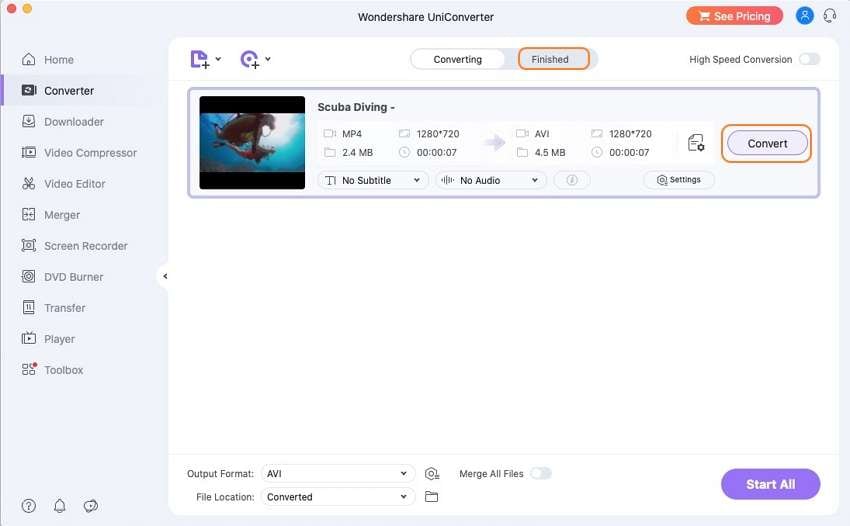
Task: Click the Load DVD disc icon
Action: click(249, 59)
